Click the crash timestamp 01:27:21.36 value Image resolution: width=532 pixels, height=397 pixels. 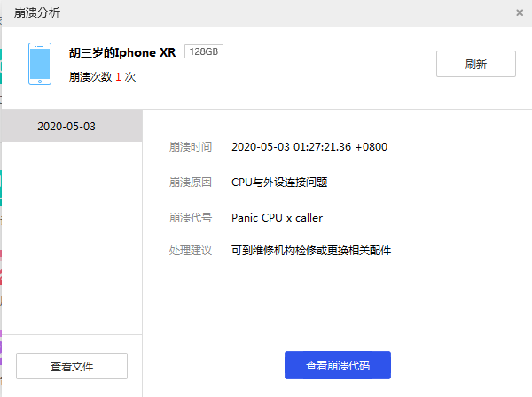coord(309,147)
